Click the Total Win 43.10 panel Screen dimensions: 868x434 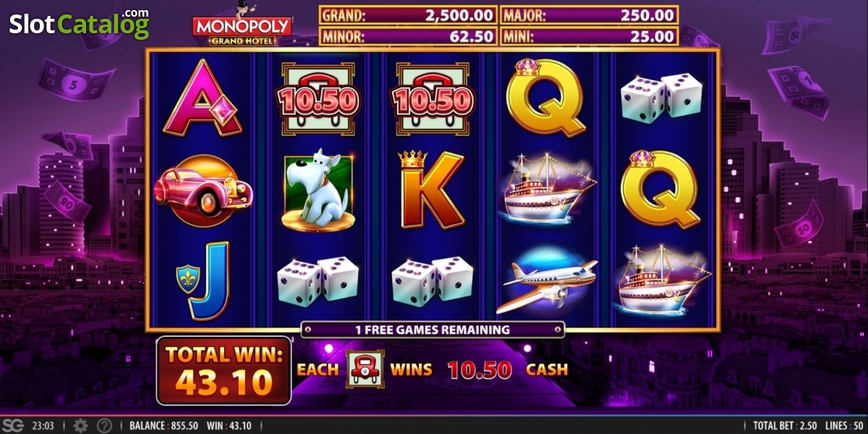tap(224, 371)
